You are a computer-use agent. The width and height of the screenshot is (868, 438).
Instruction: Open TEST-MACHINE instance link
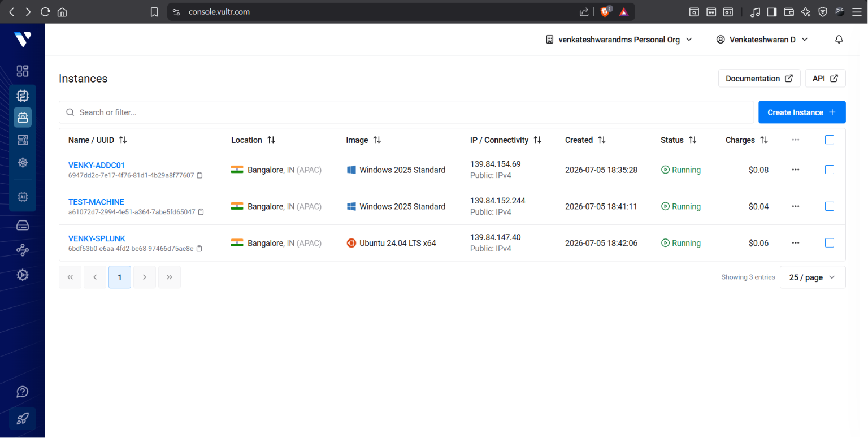pyautogui.click(x=96, y=202)
